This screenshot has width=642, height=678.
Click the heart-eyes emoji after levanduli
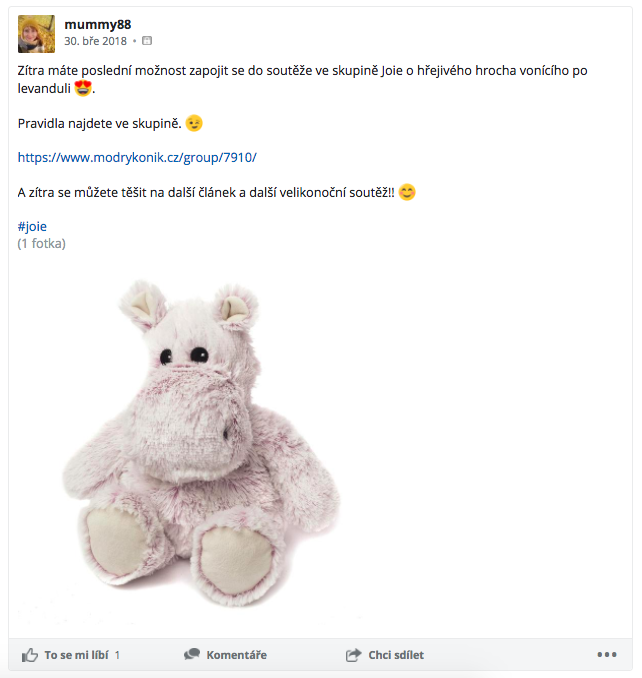[x=83, y=88]
